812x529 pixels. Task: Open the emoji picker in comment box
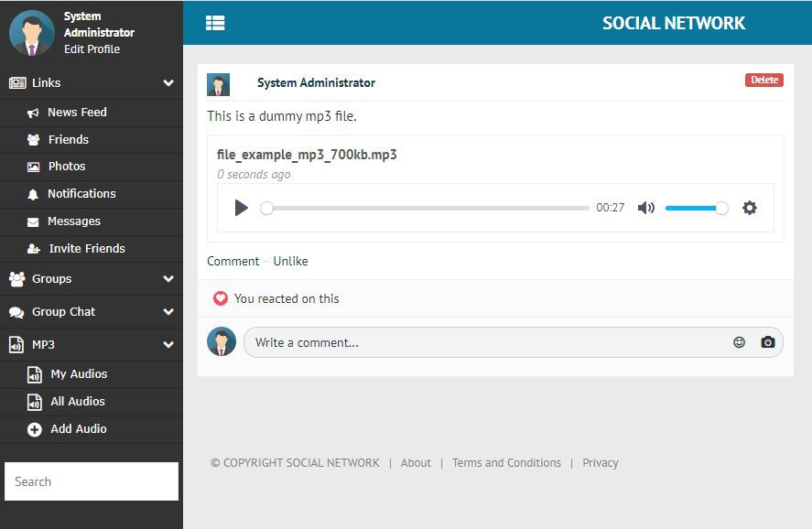(x=739, y=342)
